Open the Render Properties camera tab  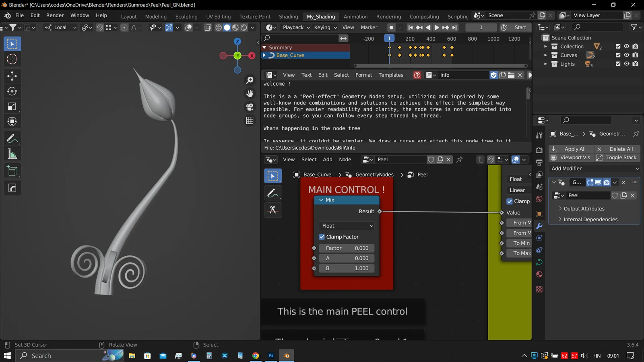(x=539, y=150)
